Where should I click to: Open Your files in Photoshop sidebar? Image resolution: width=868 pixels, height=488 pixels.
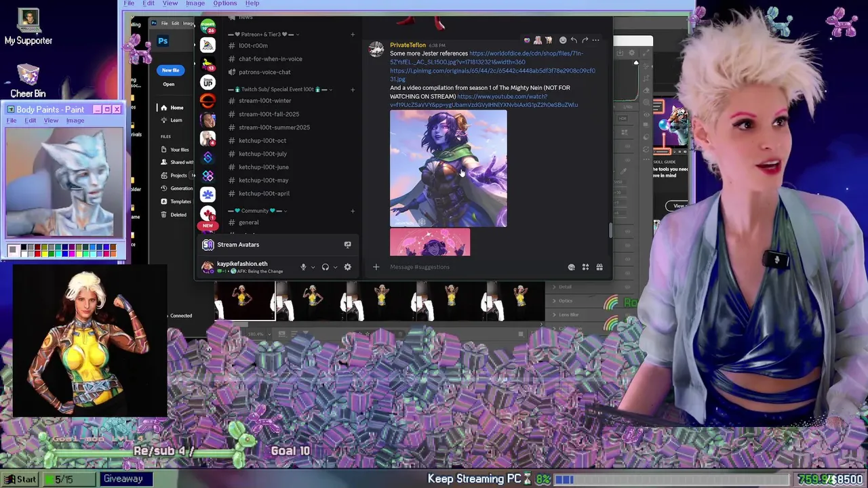[x=176, y=150]
